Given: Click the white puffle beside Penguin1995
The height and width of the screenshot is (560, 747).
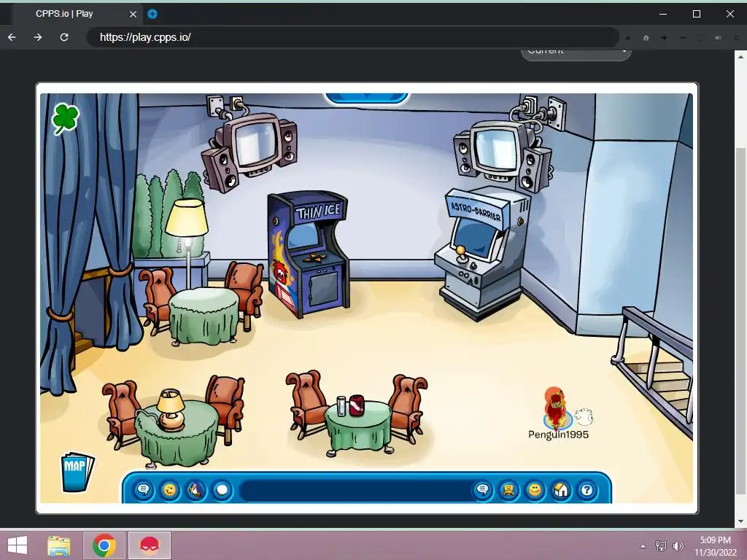Looking at the screenshot, I should pos(584,416).
